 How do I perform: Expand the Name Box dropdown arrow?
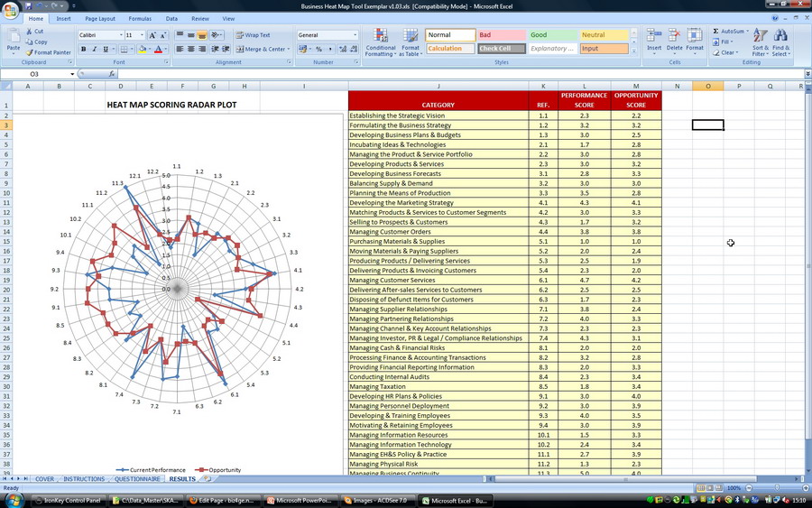coord(72,74)
